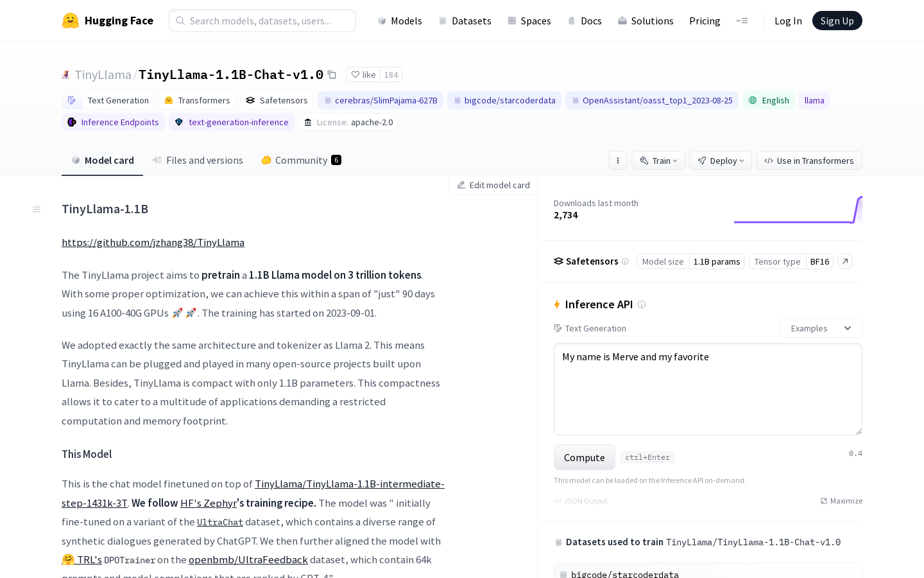Click the Inference API lightning bolt icon
924x578 pixels.
pyautogui.click(x=557, y=304)
